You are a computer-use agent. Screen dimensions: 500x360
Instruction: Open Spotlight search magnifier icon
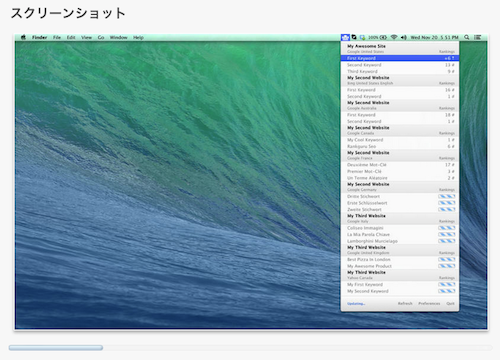pyautogui.click(x=467, y=37)
